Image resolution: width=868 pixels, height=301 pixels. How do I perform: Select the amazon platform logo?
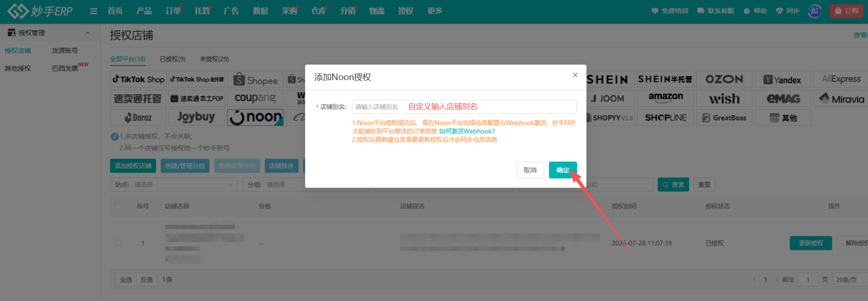[x=665, y=98]
